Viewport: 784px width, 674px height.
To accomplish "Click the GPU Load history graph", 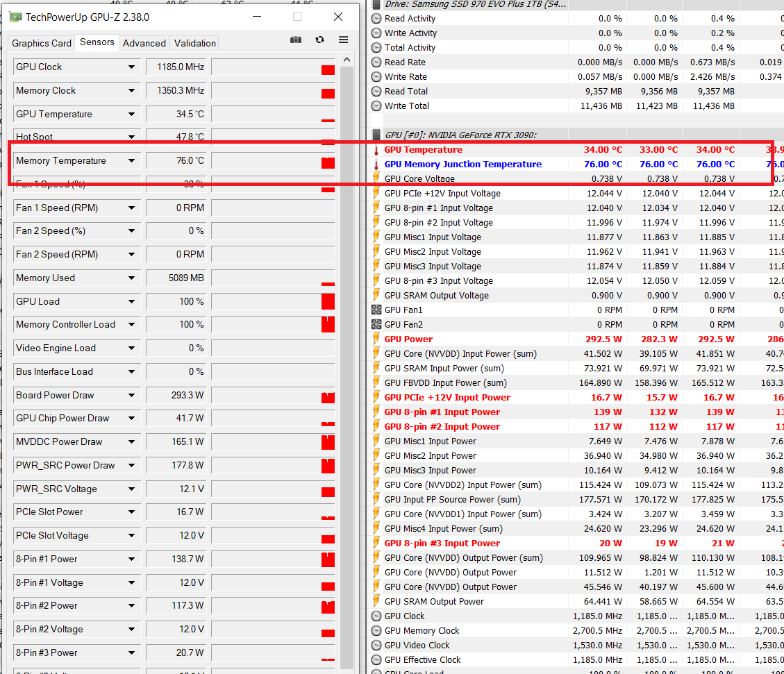I will click(x=273, y=301).
